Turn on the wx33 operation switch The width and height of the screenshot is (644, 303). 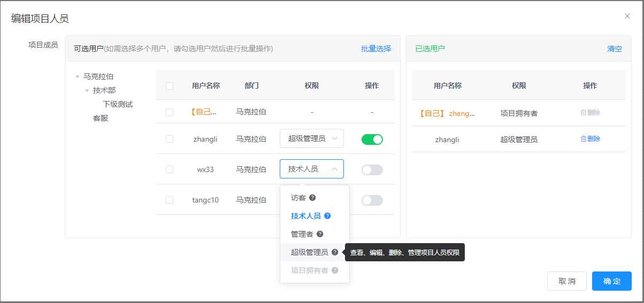pyautogui.click(x=372, y=170)
